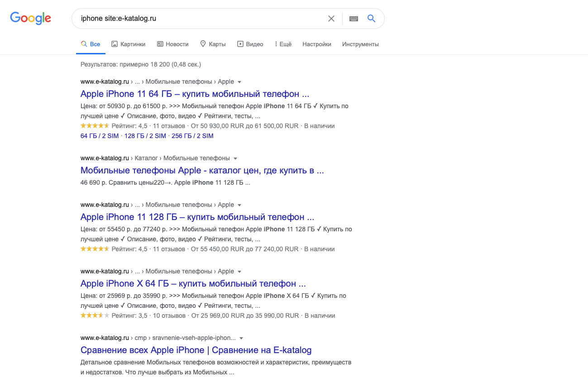Screen dimensions: 588x378
Task: Clear the search query with X icon
Action: 331,19
